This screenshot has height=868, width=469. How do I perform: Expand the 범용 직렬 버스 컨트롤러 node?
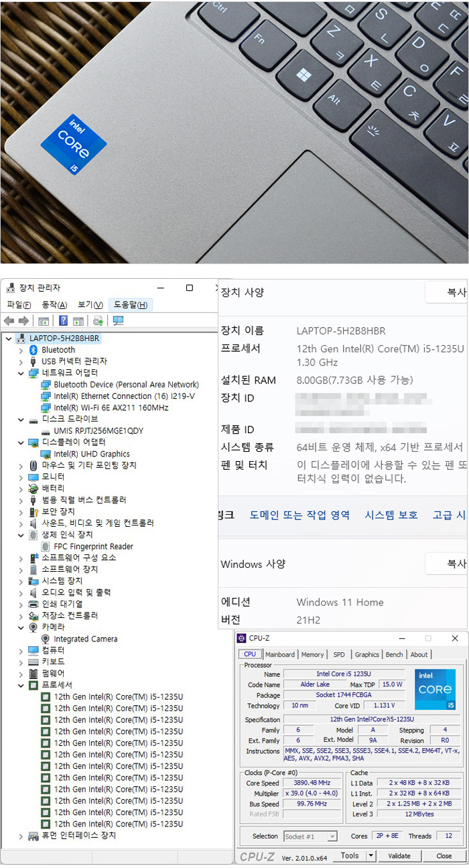click(21, 500)
